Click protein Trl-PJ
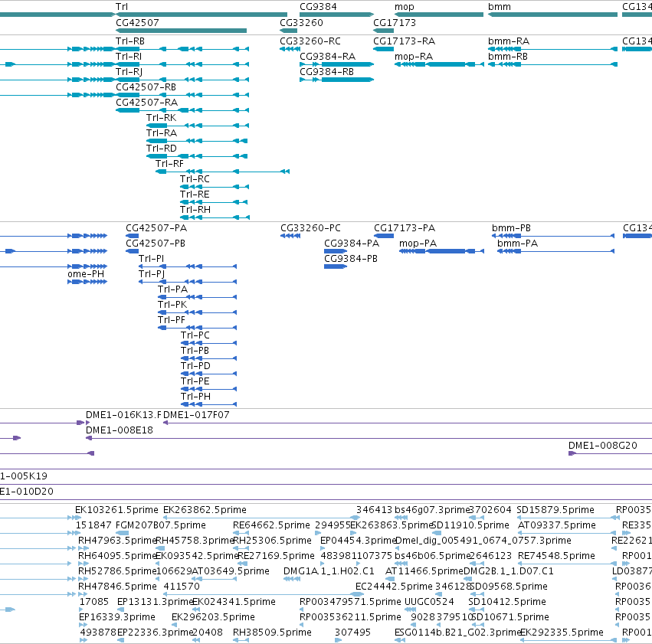 (152, 274)
